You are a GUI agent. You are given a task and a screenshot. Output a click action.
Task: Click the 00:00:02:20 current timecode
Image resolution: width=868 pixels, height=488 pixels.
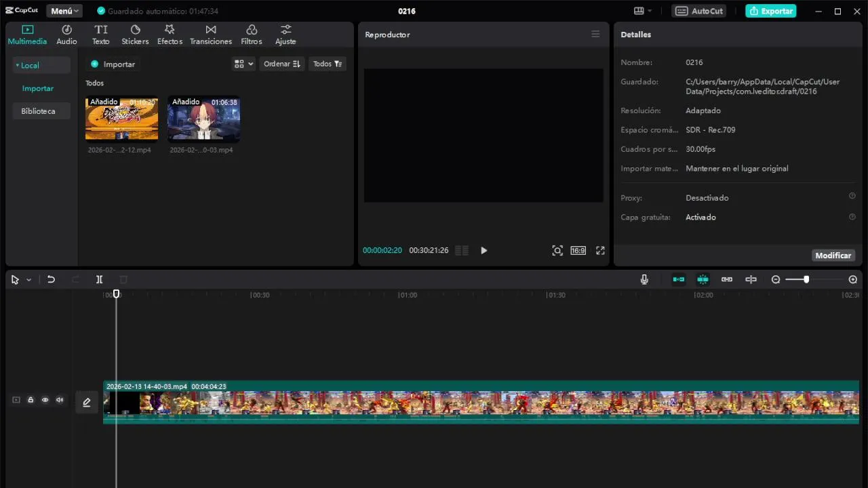(x=382, y=250)
